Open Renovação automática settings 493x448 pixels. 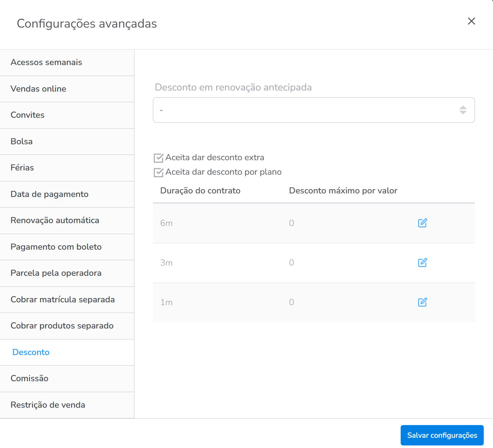coord(55,220)
